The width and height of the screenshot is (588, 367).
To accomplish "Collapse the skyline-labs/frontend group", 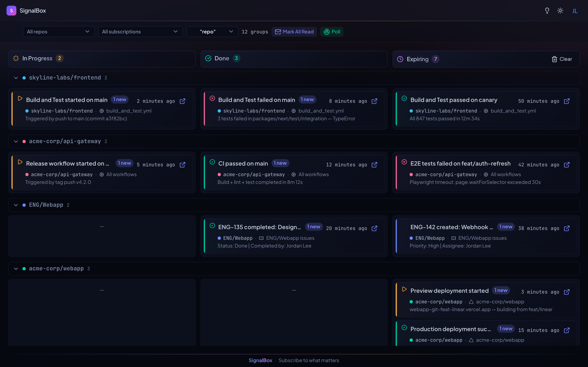I will tap(16, 78).
